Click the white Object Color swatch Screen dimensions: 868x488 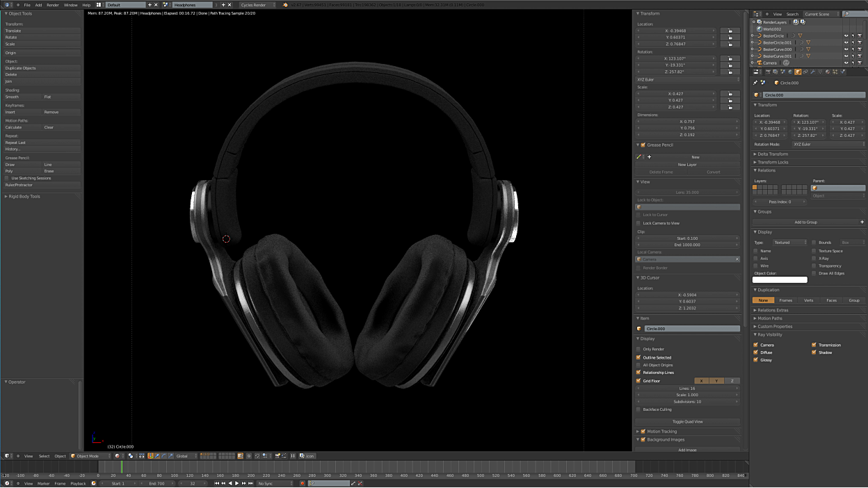coord(780,280)
